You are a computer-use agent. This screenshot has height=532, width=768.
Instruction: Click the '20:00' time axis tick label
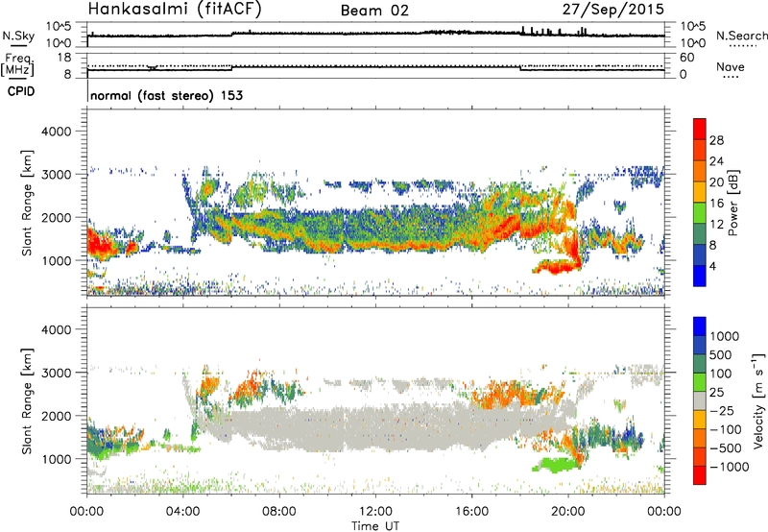tap(568, 512)
